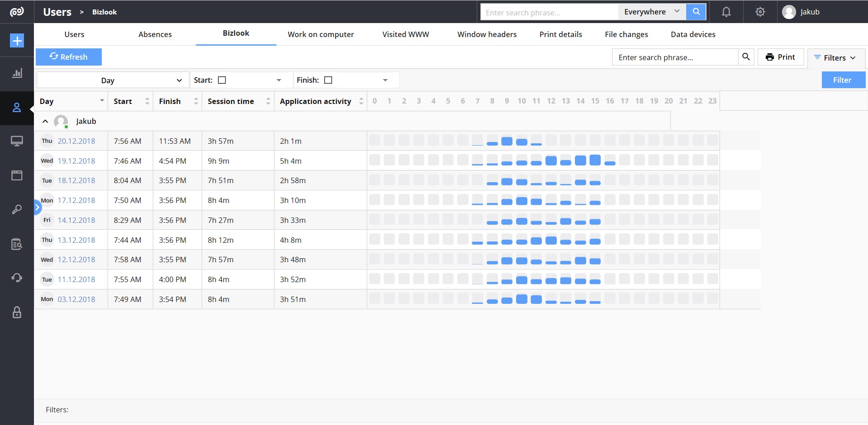
Task: Click the blue global search magnifier button
Action: [696, 12]
